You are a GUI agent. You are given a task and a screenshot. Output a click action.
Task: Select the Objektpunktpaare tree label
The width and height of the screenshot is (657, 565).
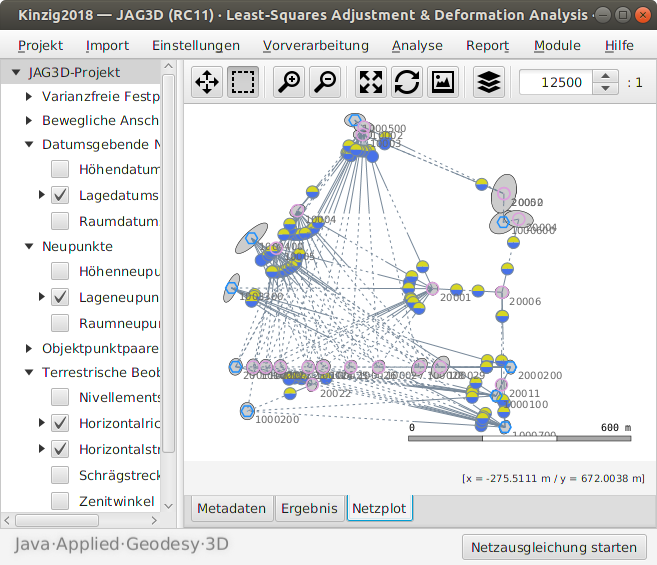[100, 348]
